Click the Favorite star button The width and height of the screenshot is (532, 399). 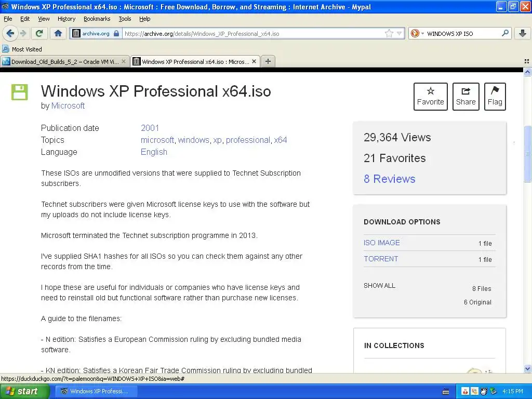pos(430,97)
